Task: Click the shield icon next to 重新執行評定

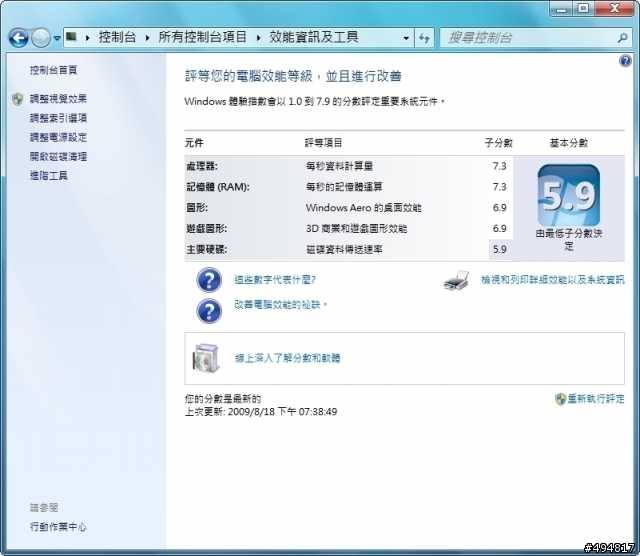Action: coord(561,398)
